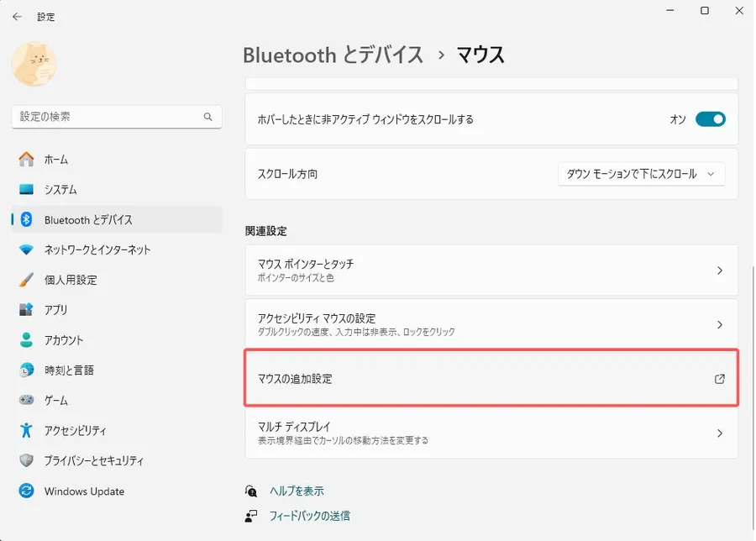Select 時刻と言語 in the sidebar
This screenshot has width=756, height=541.
click(x=69, y=370)
